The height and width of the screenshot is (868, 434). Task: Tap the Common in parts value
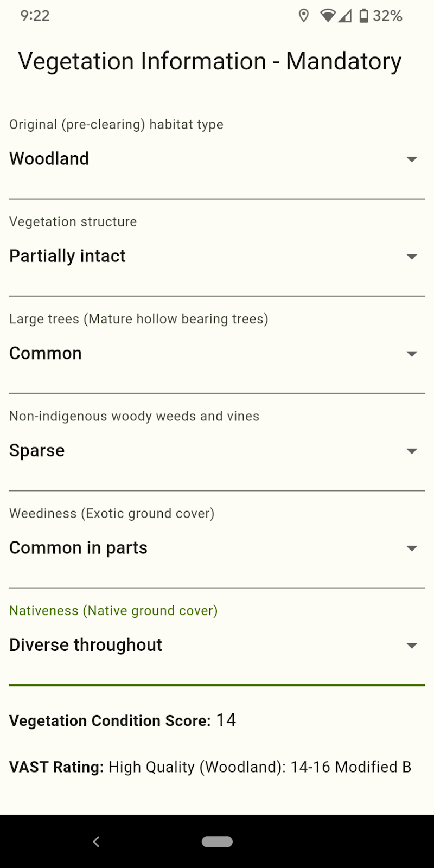(x=78, y=548)
